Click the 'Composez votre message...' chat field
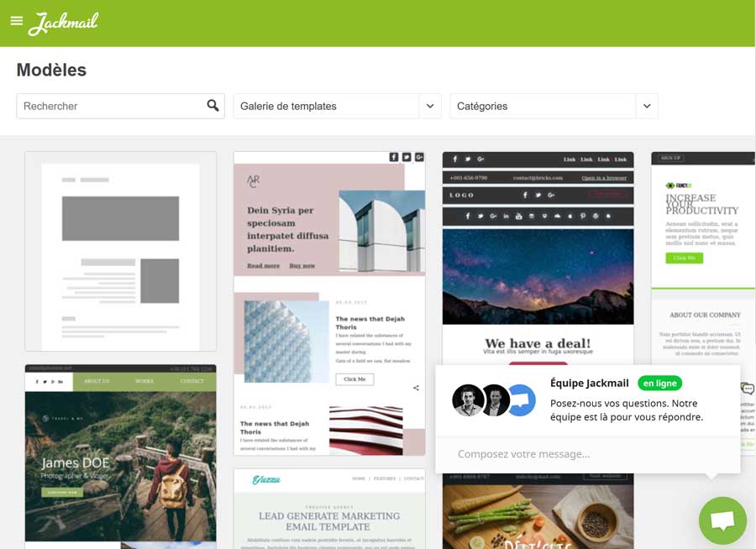The image size is (756, 549). coord(588,454)
